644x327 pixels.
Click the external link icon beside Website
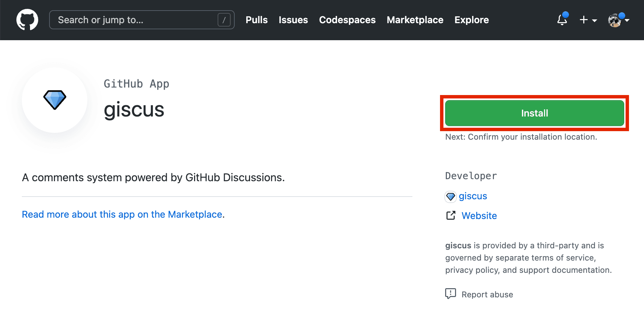click(x=451, y=215)
